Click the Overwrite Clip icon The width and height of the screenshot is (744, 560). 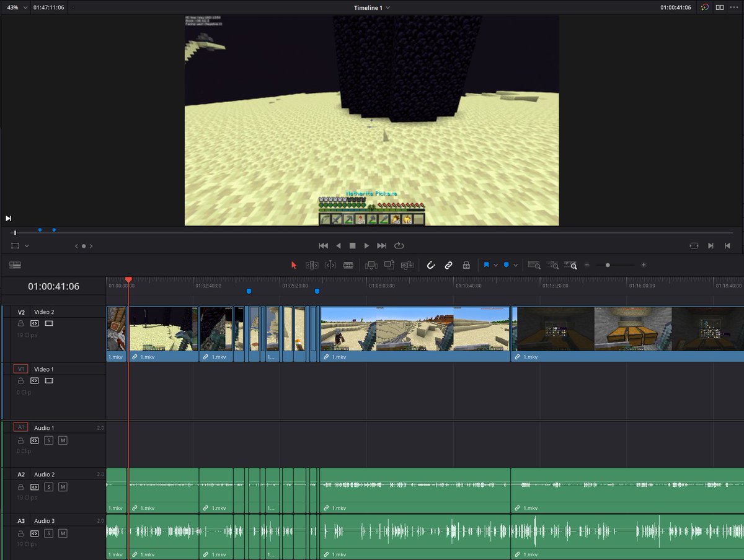[x=389, y=265]
